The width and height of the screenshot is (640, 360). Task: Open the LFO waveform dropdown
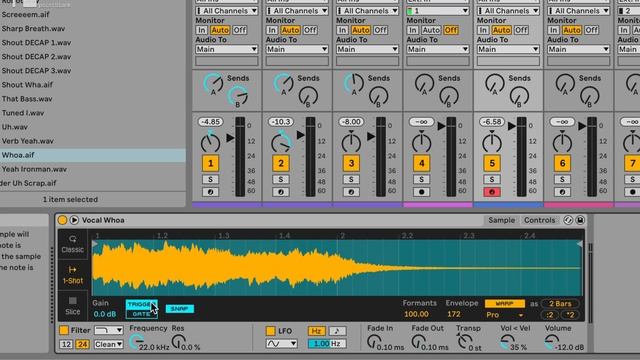point(282,344)
